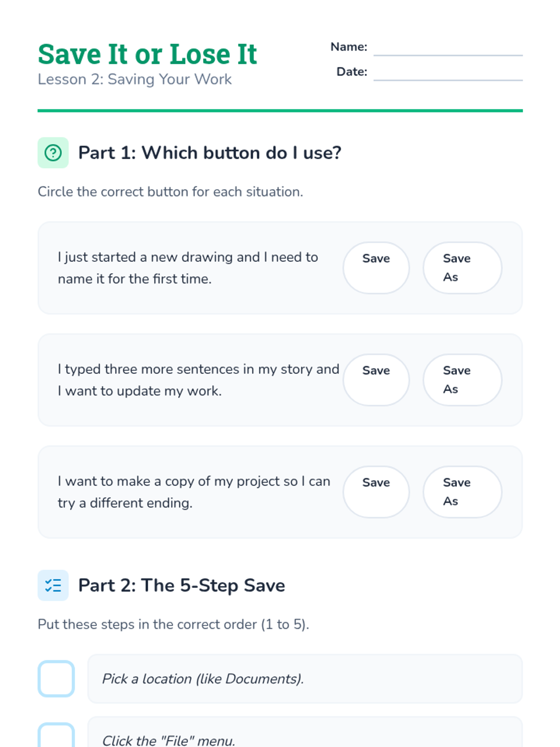Viewport: 560px width, 747px height.
Task: Click the Part 2: The 5-Step Save heading
Action: [x=182, y=585]
